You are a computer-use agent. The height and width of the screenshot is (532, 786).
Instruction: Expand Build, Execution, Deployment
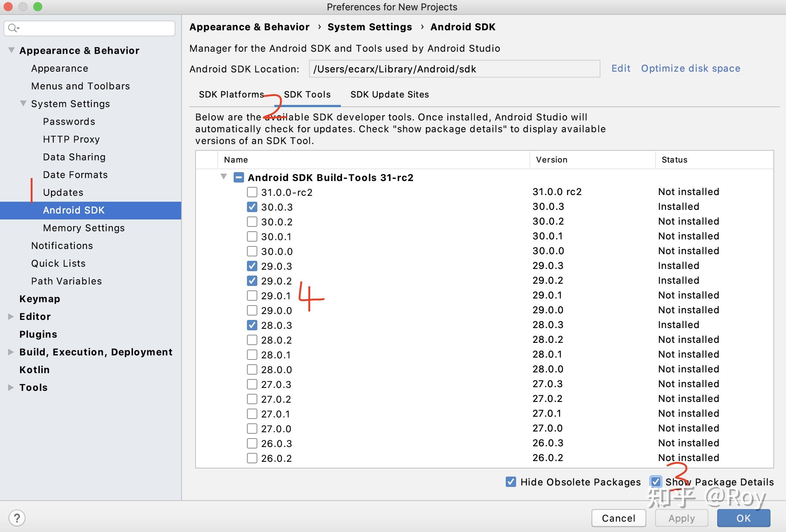tap(10, 352)
